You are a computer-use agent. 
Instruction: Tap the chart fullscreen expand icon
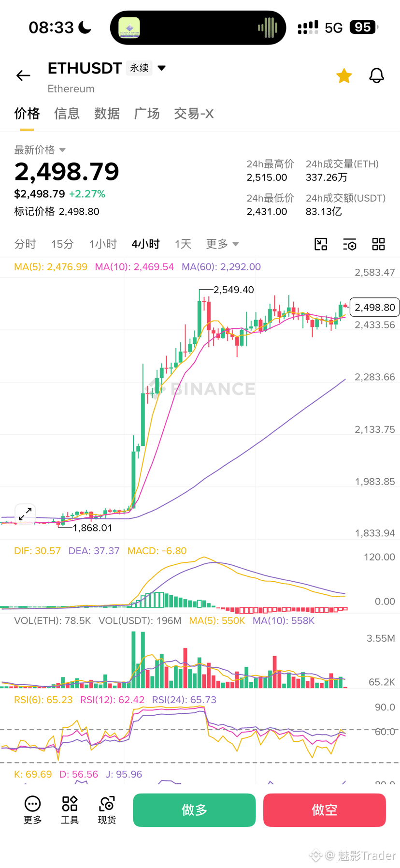pyautogui.click(x=25, y=514)
